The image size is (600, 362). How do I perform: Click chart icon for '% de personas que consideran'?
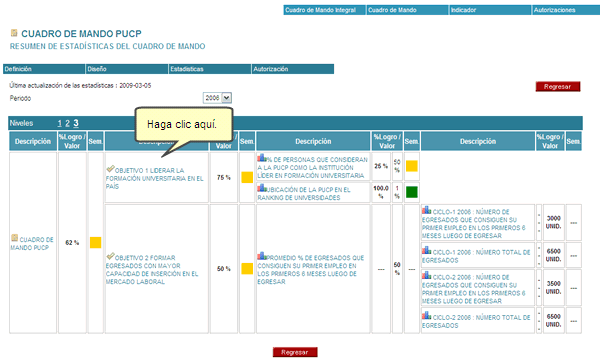[x=262, y=158]
